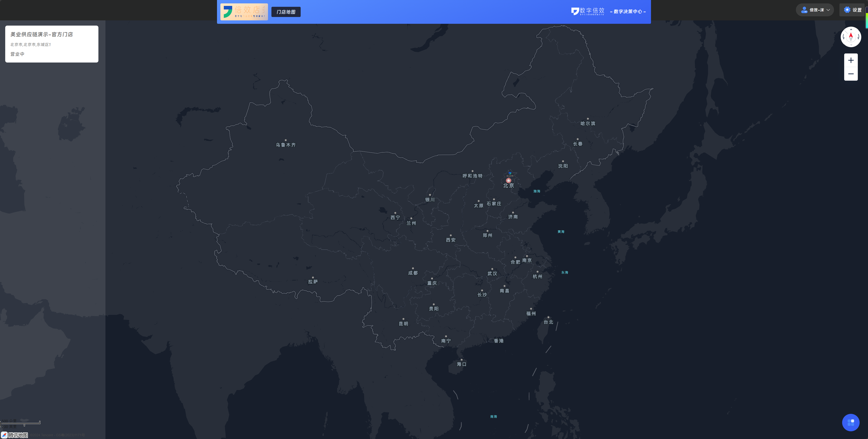Click the 昆明 city label

(x=403, y=323)
